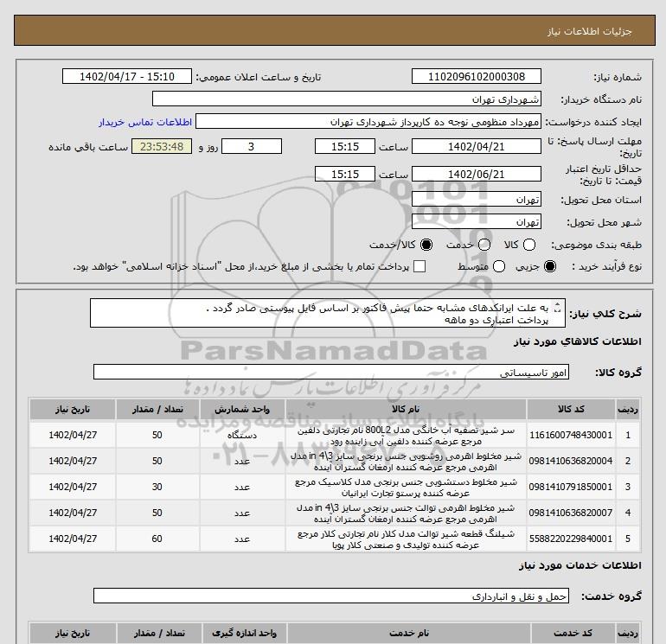The height and width of the screenshot is (644, 666).
Task: Click the جزئیات اطلاعات نیاز page title
Action: point(590,31)
